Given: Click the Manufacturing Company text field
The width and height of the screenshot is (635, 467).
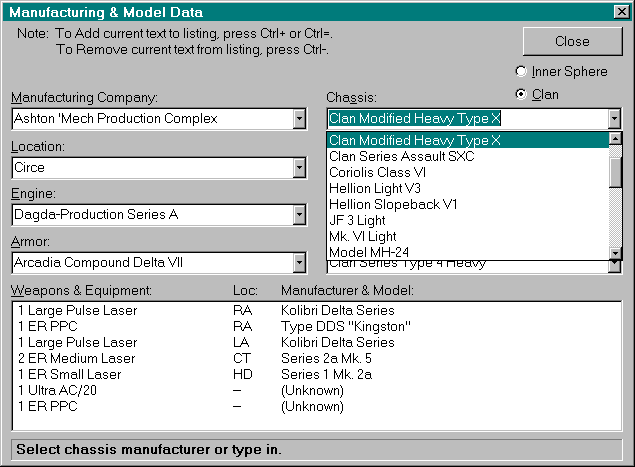Looking at the screenshot, I should click(153, 119).
